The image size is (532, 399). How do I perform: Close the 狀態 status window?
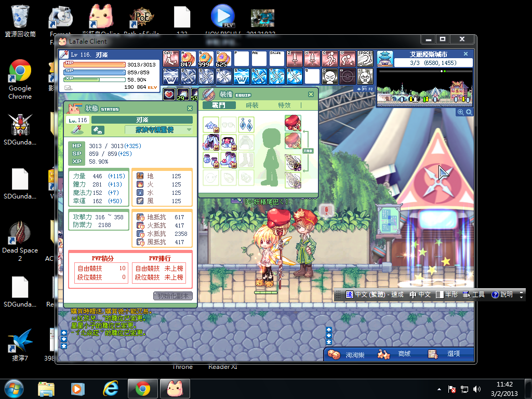coord(190,108)
